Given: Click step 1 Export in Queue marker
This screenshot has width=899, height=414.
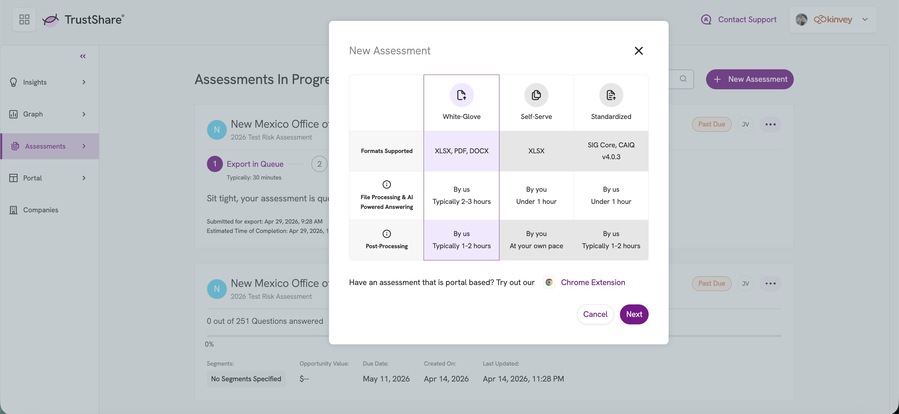Looking at the screenshot, I should click(x=214, y=164).
